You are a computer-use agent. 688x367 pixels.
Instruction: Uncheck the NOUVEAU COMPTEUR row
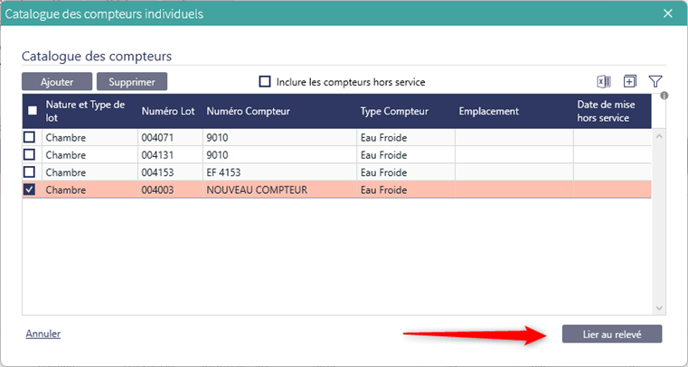(x=29, y=190)
